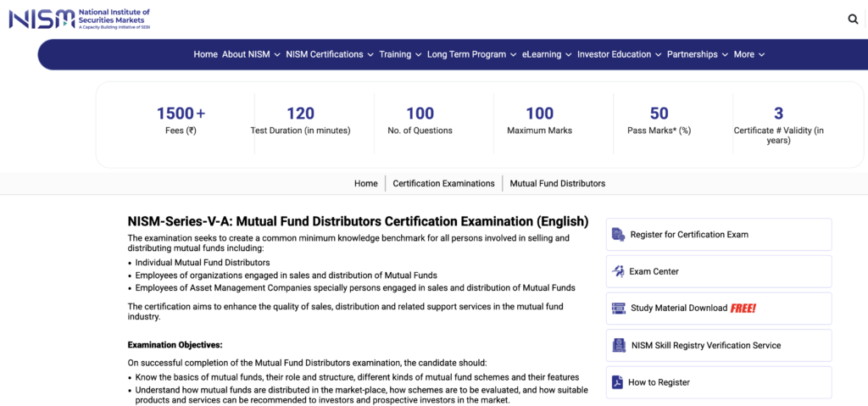Click the NISM logo

coord(80,18)
